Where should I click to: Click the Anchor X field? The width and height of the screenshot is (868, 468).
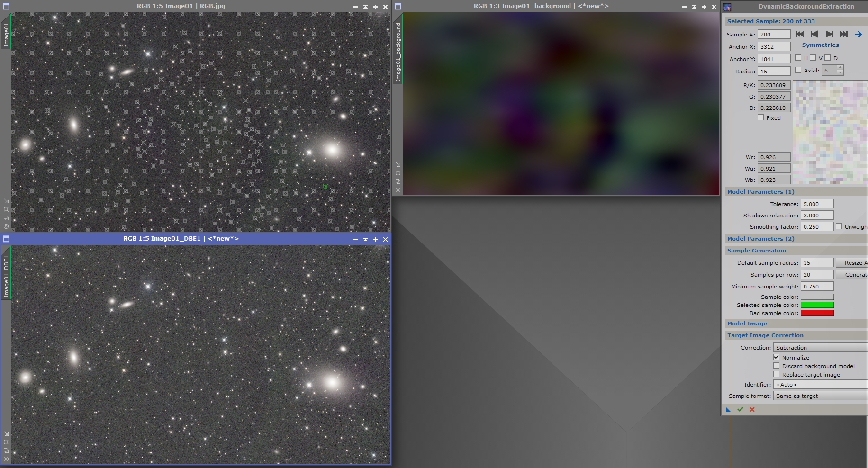[774, 46]
